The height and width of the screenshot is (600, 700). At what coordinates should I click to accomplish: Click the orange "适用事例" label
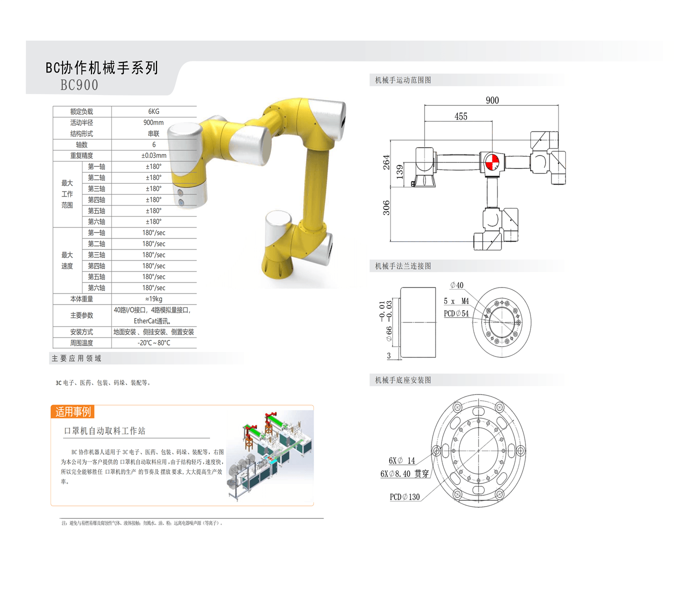(73, 411)
